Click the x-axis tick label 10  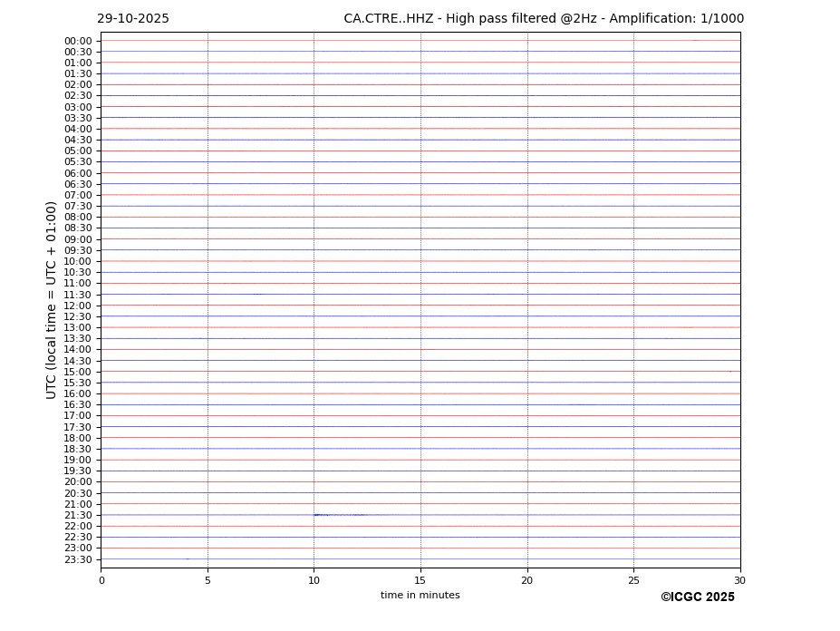314,580
